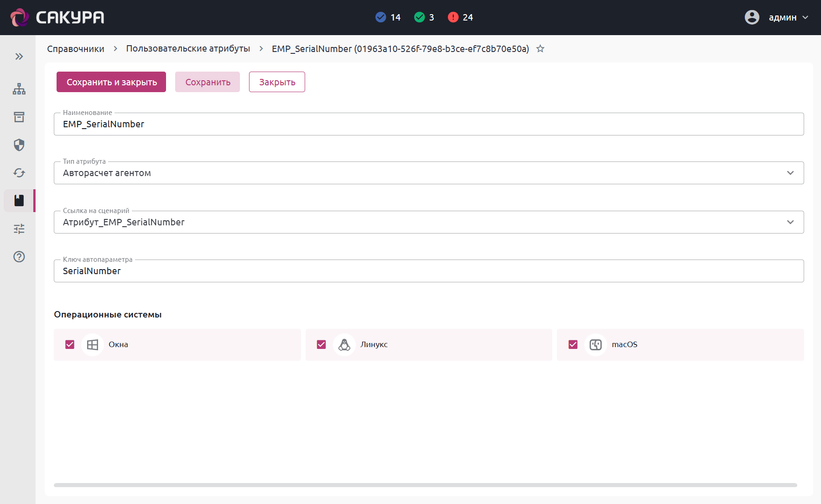Click the админ username text
821x504 pixels.
click(783, 18)
